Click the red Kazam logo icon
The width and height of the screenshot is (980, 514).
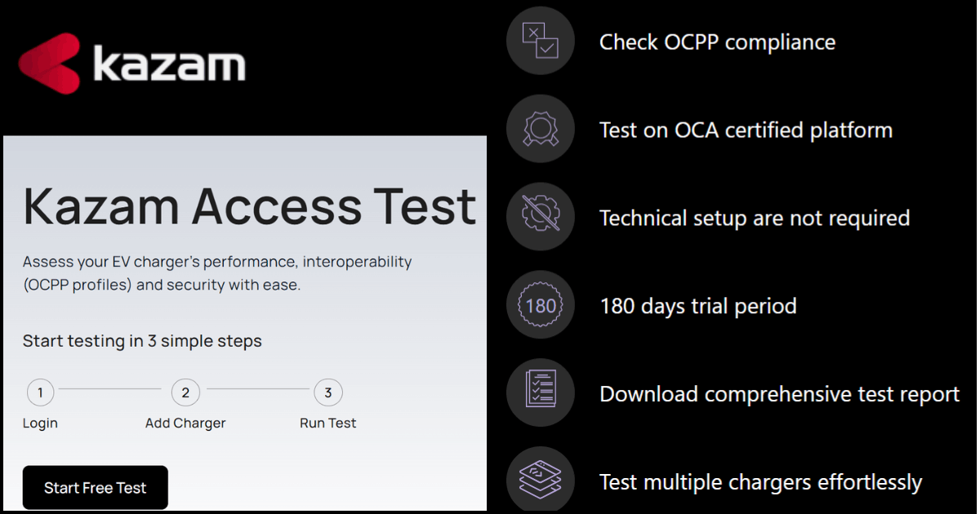click(x=50, y=63)
